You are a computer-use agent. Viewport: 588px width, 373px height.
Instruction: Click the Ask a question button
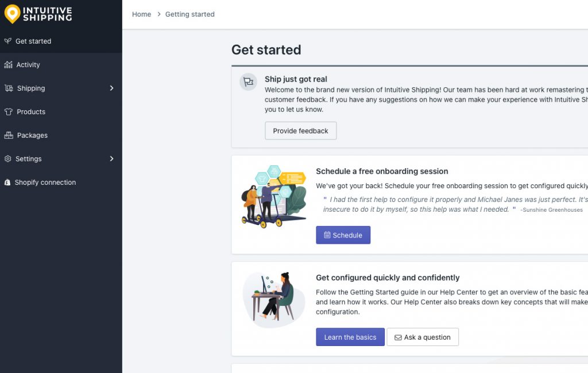pyautogui.click(x=423, y=337)
